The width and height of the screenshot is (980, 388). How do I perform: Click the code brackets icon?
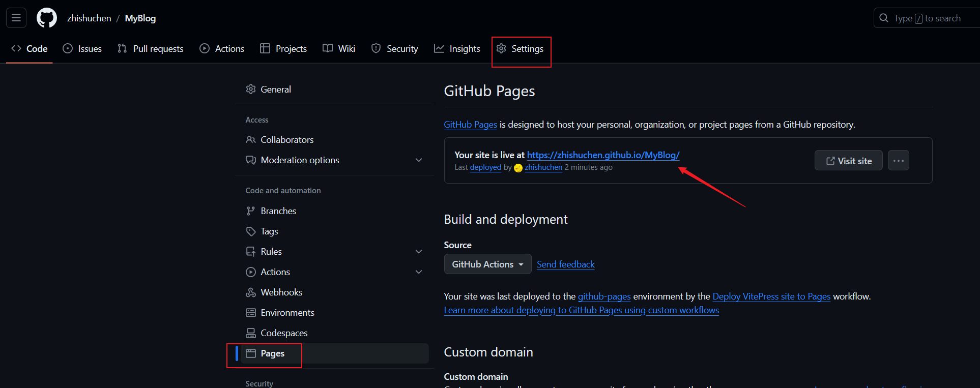pyautogui.click(x=16, y=48)
